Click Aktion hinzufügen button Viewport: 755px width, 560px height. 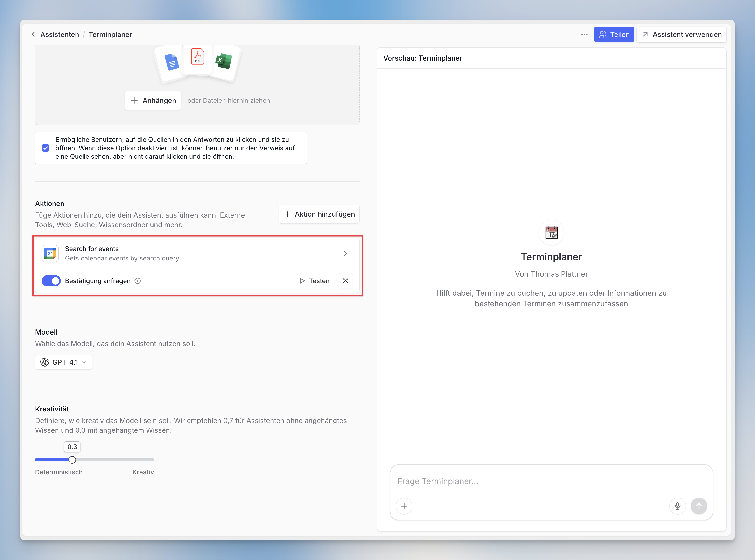click(319, 214)
